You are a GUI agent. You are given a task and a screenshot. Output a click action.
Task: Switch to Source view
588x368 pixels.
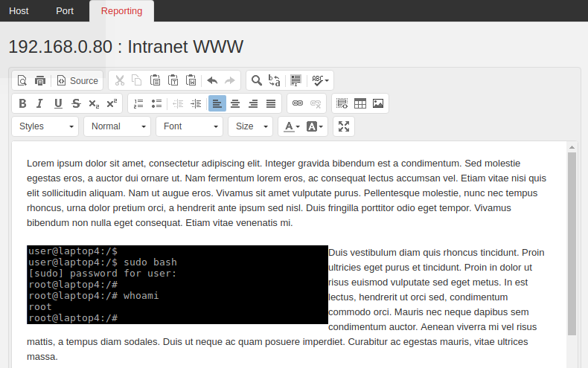point(77,80)
